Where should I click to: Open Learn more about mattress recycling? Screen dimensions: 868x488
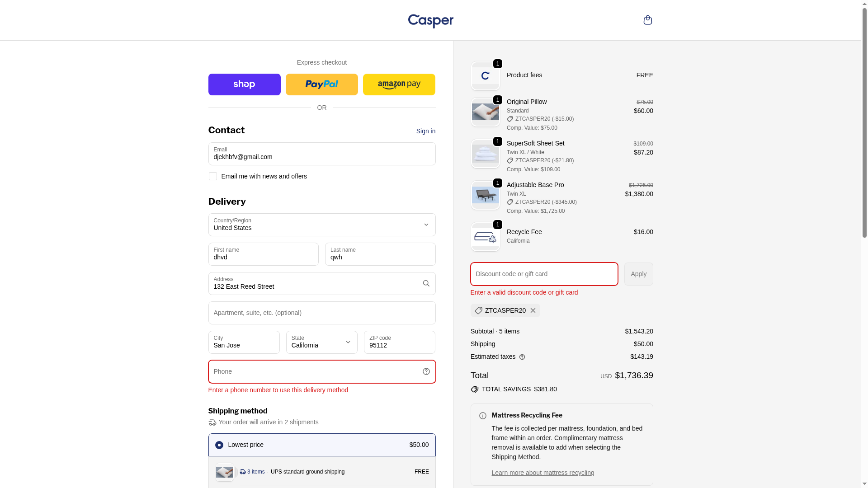tap(542, 473)
